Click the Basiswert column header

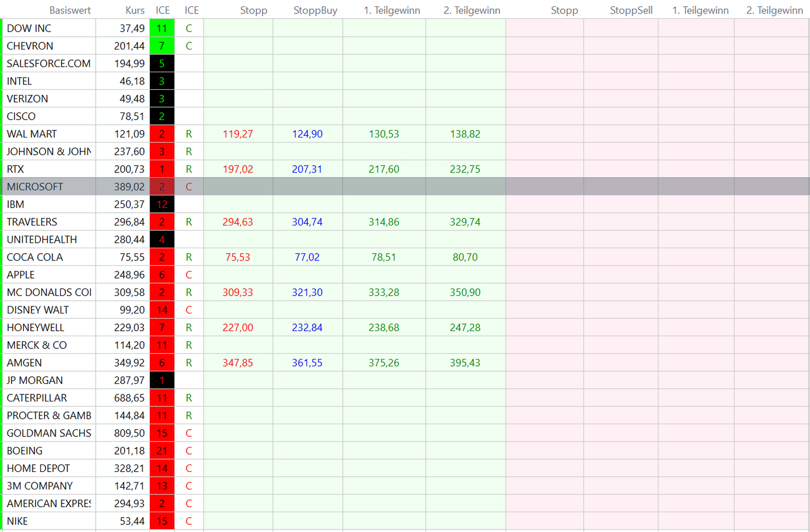[x=70, y=10]
